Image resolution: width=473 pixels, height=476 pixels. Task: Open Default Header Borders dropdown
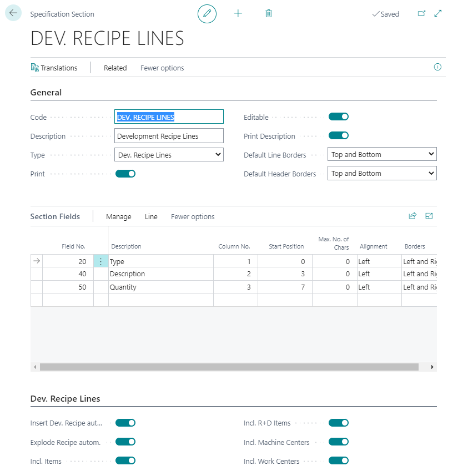[382, 173]
